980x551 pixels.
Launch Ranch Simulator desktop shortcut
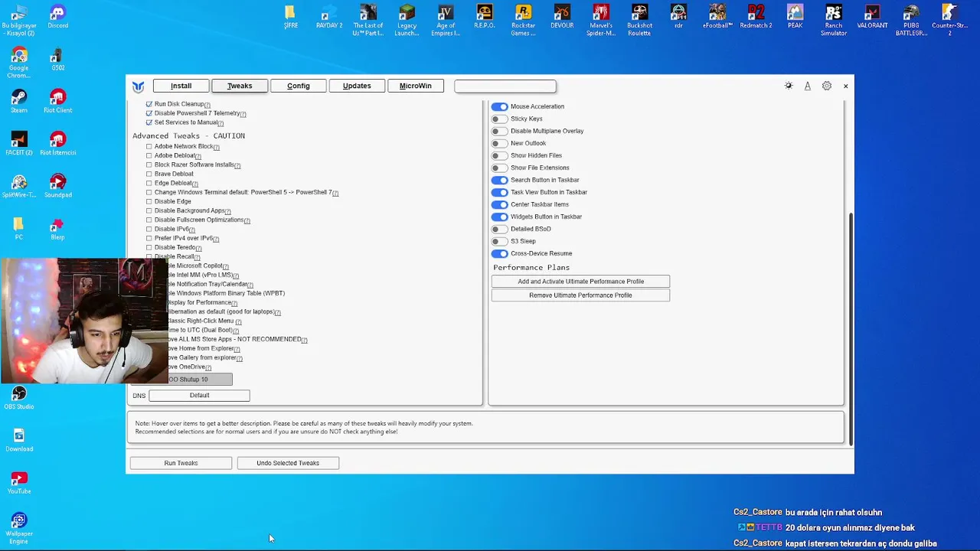coord(833,21)
